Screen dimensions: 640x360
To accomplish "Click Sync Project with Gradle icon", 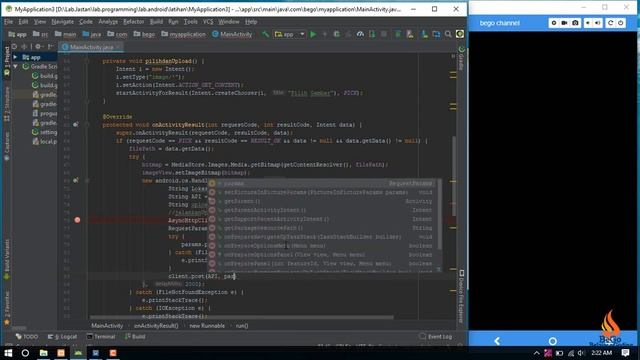I will [x=398, y=34].
